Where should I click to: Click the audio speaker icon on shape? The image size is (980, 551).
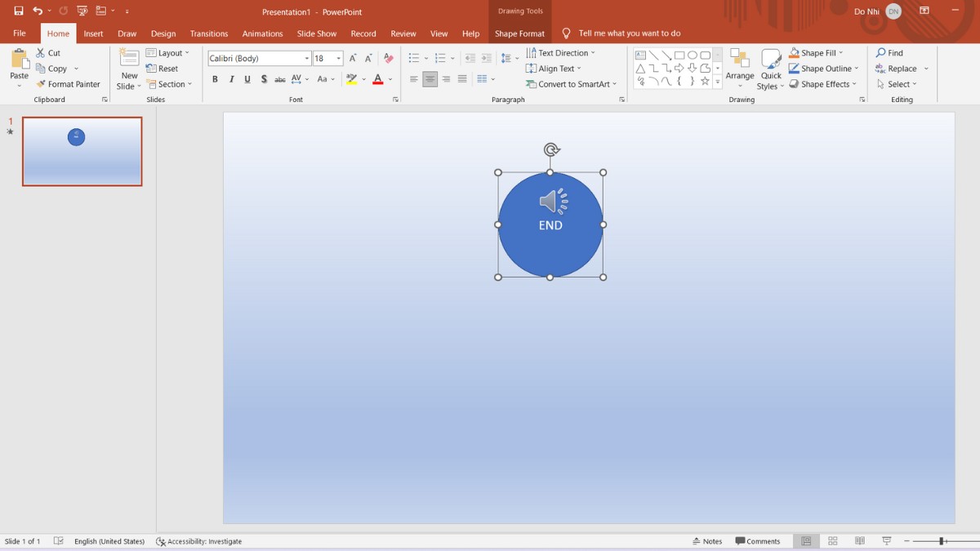(x=552, y=201)
